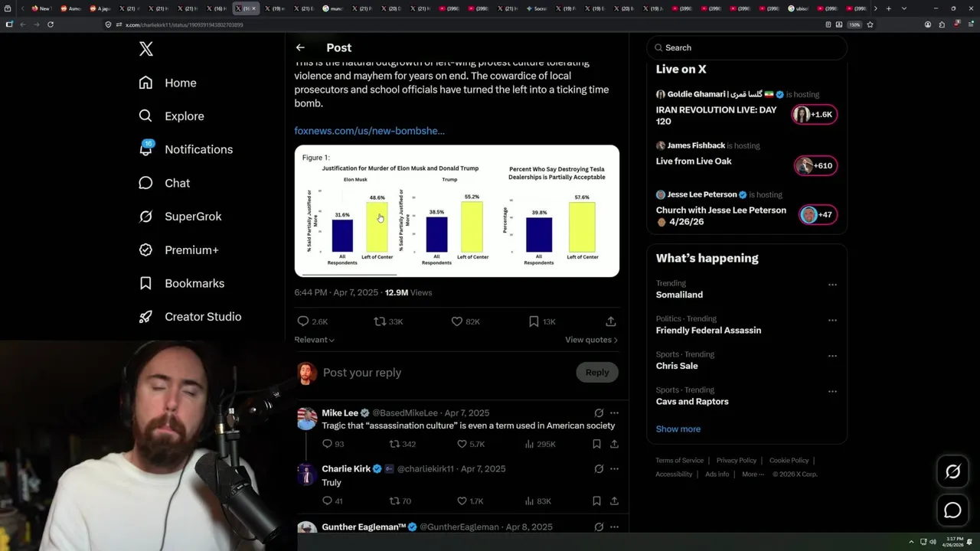Open the floating chat messages button
This screenshot has width=980, height=551.
coord(952,510)
